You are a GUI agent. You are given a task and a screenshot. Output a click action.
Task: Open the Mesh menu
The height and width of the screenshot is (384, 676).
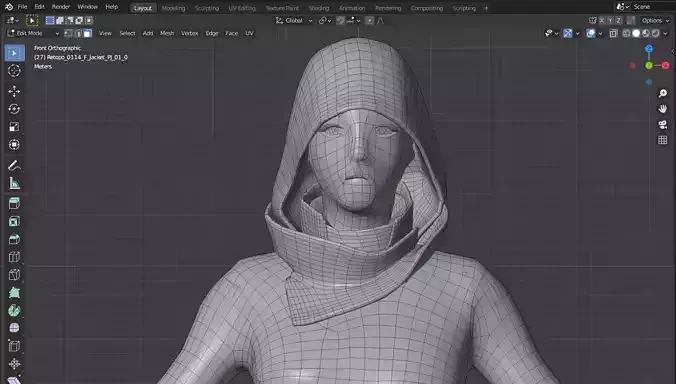click(167, 33)
